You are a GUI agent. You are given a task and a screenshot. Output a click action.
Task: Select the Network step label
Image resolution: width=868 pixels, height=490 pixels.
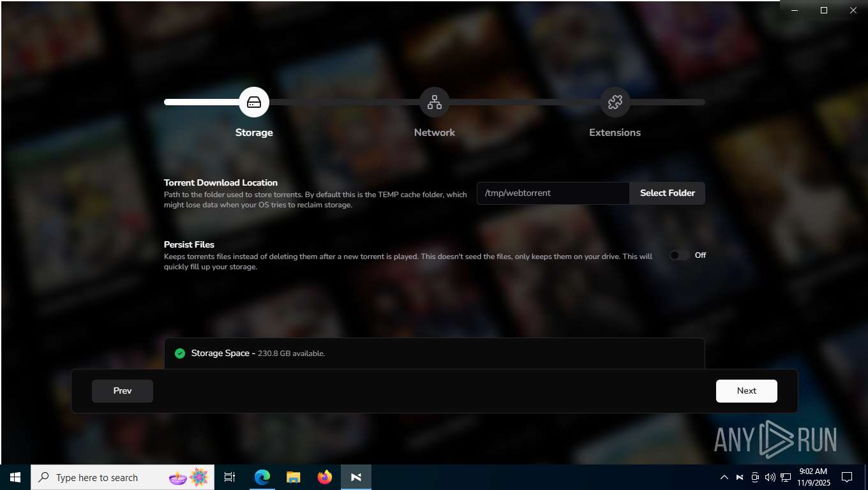click(x=435, y=133)
